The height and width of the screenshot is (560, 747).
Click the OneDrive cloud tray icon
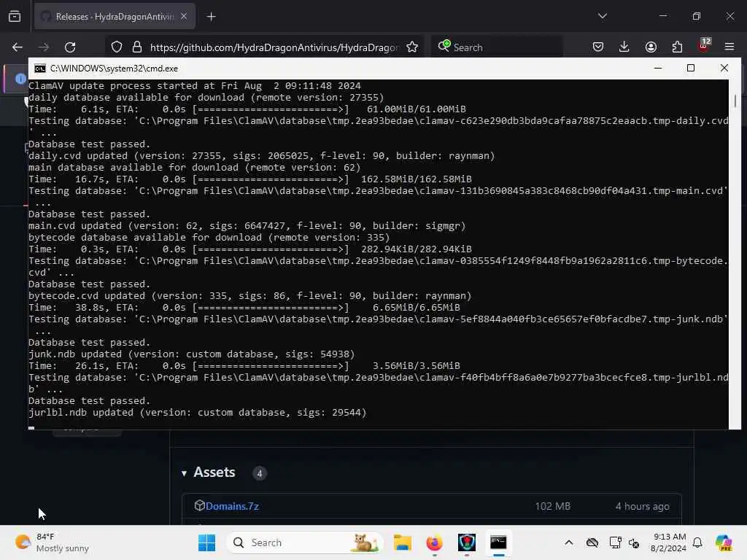(592, 542)
